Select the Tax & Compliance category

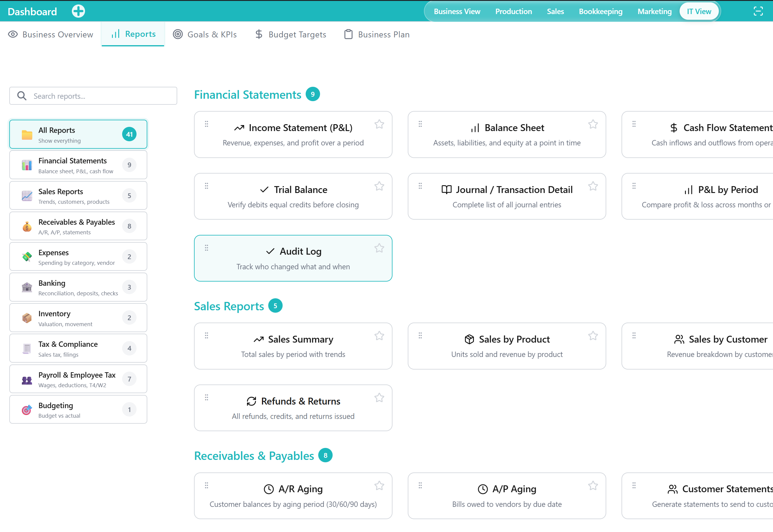coord(78,348)
